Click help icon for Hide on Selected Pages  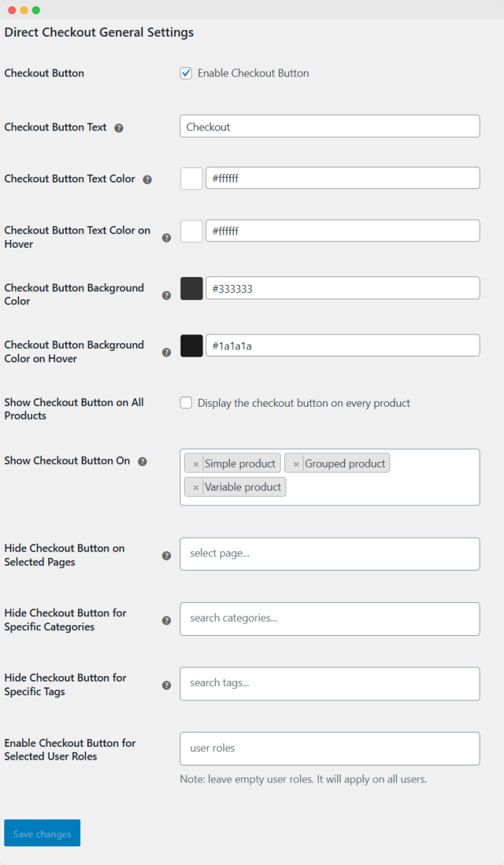pyautogui.click(x=167, y=556)
